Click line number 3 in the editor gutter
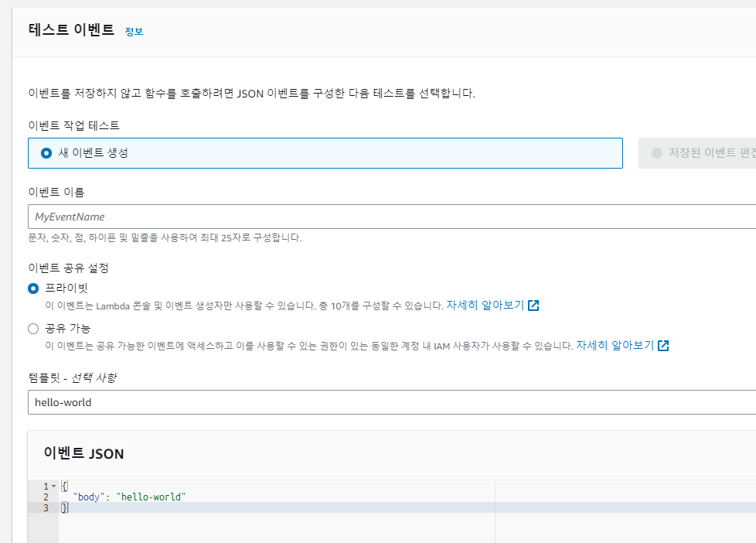The image size is (756, 543). click(46, 507)
